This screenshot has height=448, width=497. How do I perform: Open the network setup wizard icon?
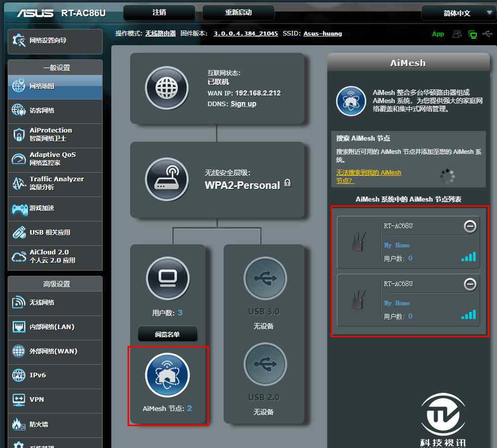[x=19, y=41]
